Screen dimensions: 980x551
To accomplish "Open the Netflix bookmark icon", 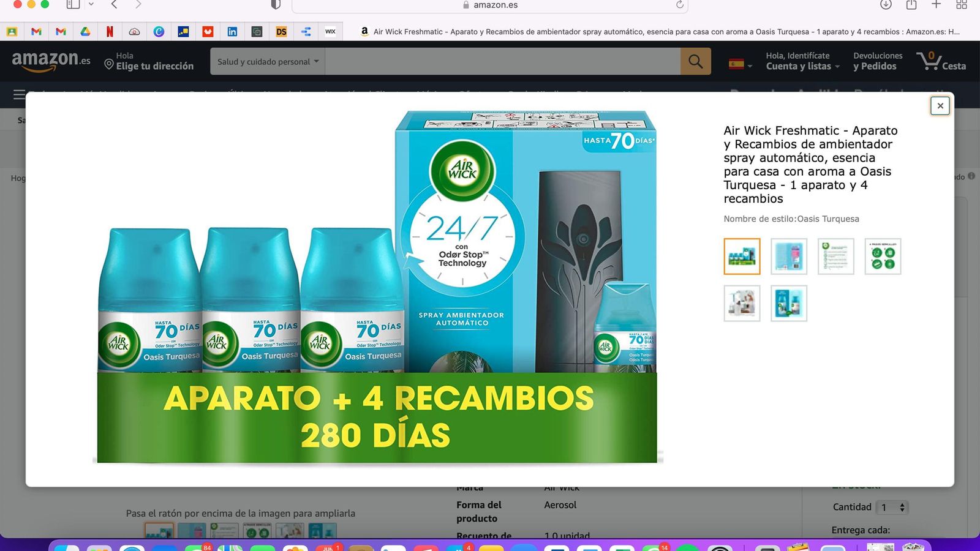I will (x=110, y=31).
